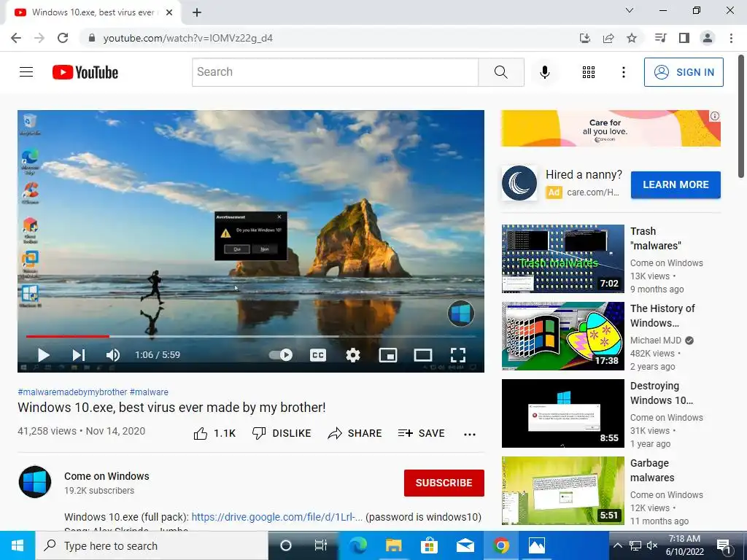
Task: Click the address bar URL
Action: coord(187,38)
